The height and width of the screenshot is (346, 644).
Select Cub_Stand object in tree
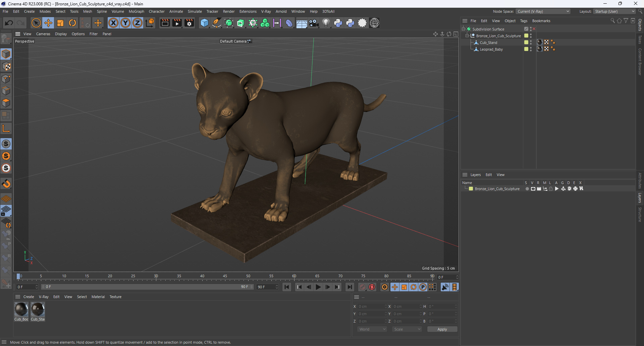coord(488,43)
